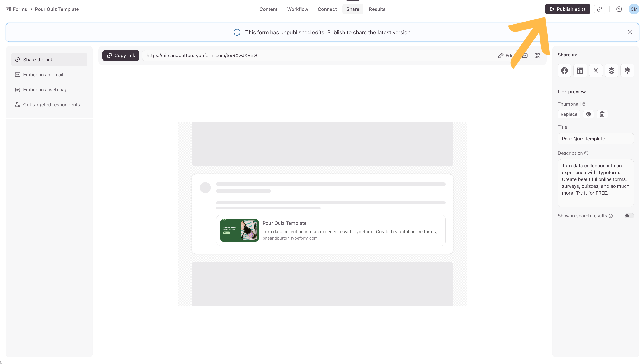Click the Replace thumbnail button
The image size is (642, 364).
point(569,114)
